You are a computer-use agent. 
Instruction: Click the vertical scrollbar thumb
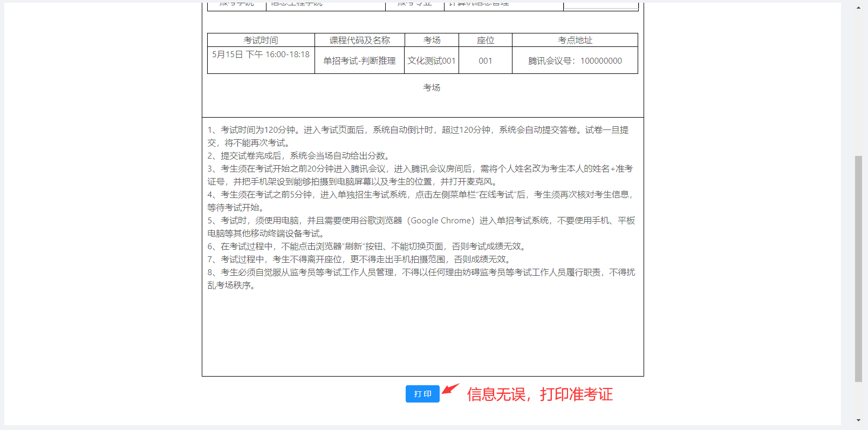[858, 268]
